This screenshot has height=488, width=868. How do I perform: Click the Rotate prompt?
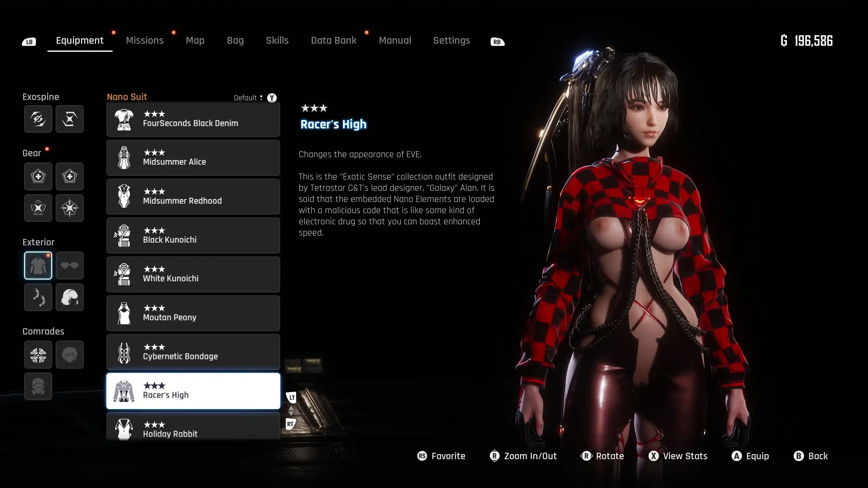tap(603, 456)
